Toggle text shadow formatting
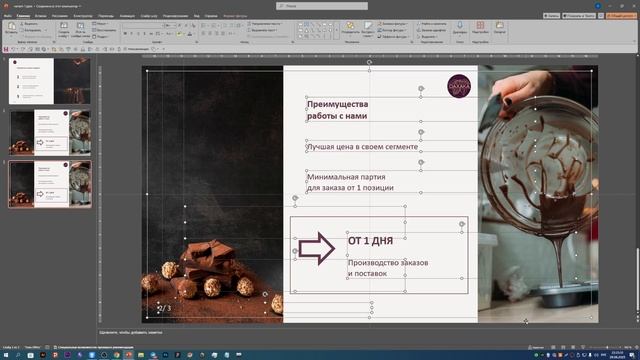Image resolution: width=640 pixels, height=360 pixels. point(144,33)
